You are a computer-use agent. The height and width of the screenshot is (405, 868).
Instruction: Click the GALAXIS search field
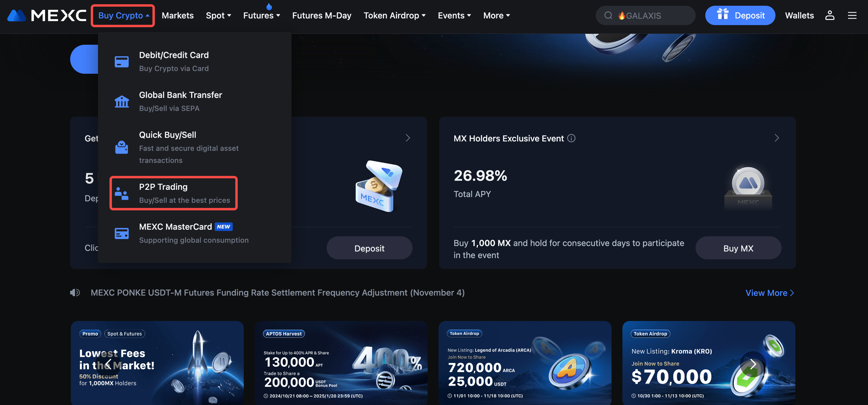point(645,15)
